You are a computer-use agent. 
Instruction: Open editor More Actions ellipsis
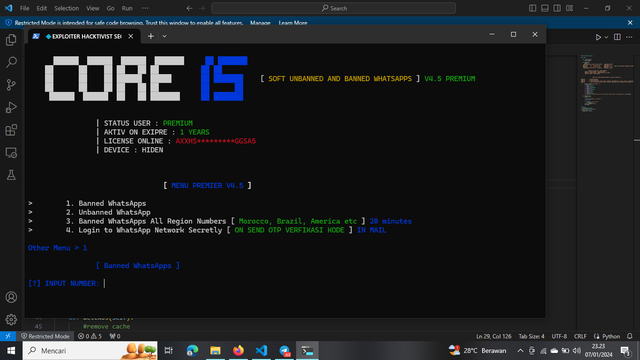click(x=629, y=37)
